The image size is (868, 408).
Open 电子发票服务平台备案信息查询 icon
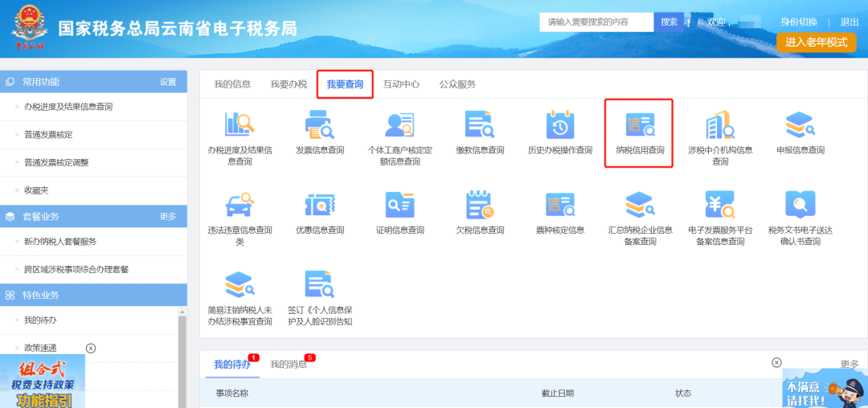click(719, 206)
